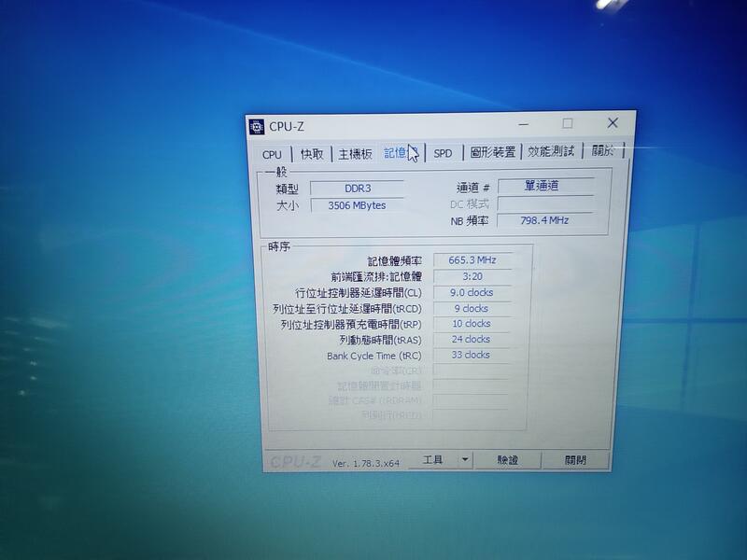Switch to the 圖形裝置 (Graphics) tab
747x560 pixels.
pos(488,152)
